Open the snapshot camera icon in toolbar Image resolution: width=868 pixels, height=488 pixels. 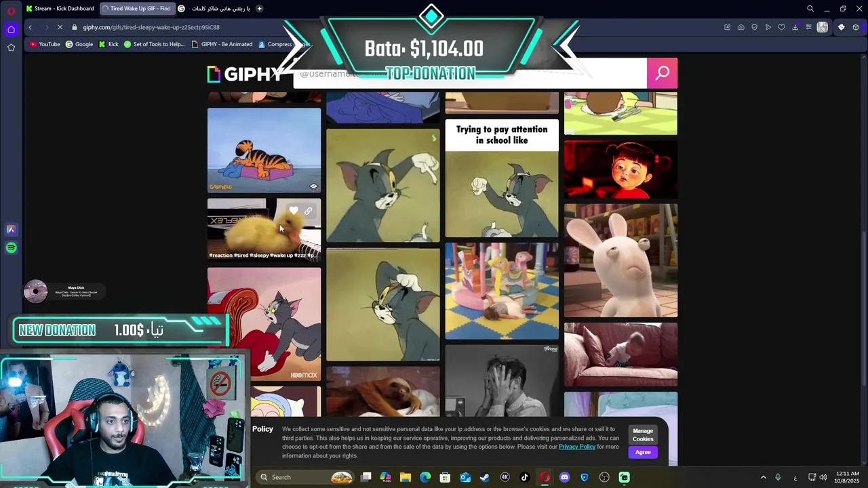tap(741, 27)
